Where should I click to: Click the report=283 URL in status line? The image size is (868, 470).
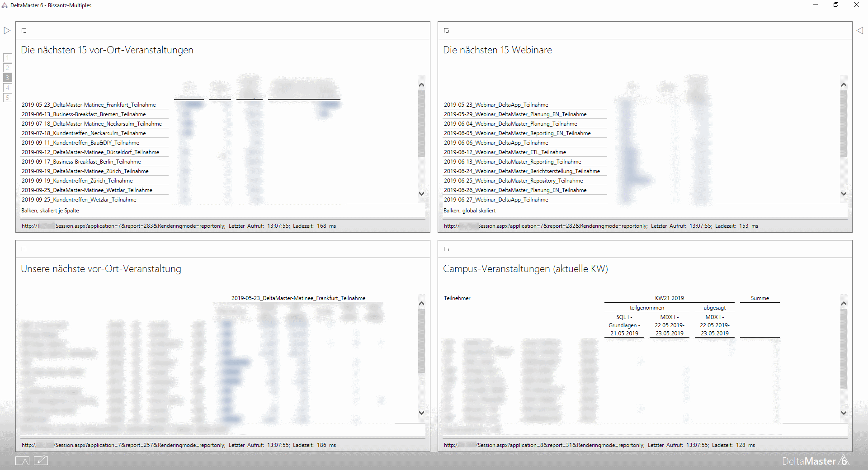123,226
